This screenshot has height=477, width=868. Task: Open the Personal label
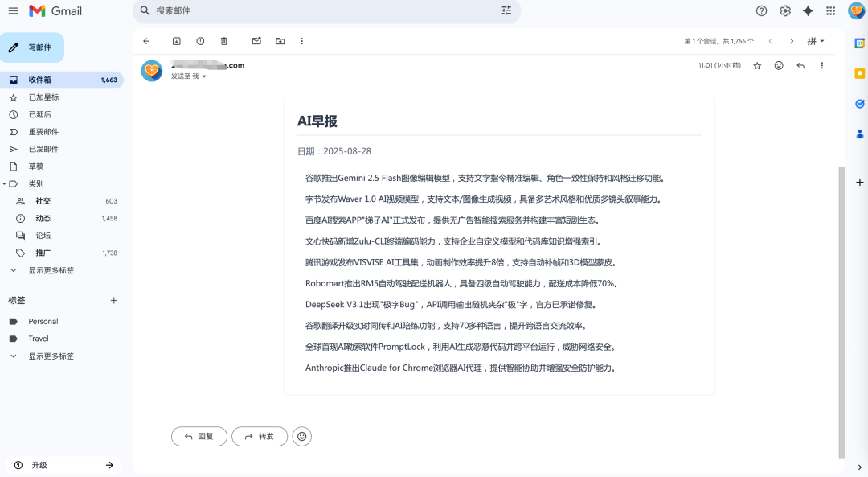click(x=61, y=321)
